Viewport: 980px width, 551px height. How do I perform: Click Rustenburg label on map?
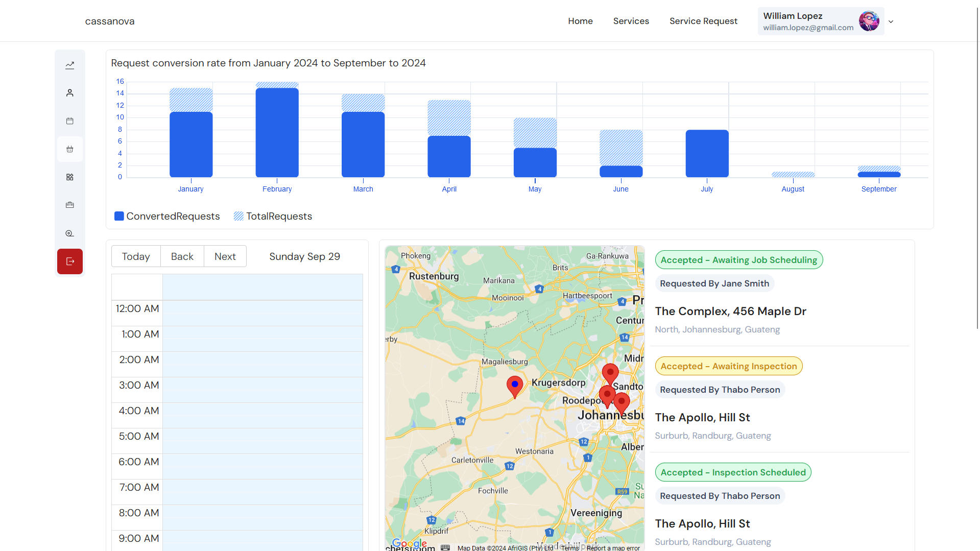point(434,276)
